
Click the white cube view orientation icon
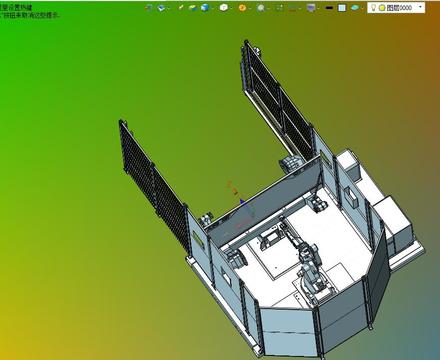224,8
